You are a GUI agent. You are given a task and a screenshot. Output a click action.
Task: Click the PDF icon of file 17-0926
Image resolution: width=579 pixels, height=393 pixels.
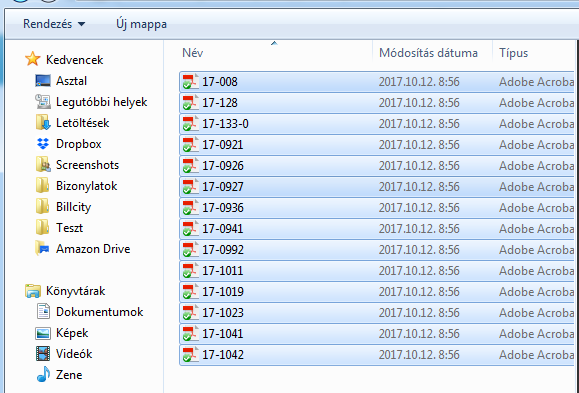191,166
